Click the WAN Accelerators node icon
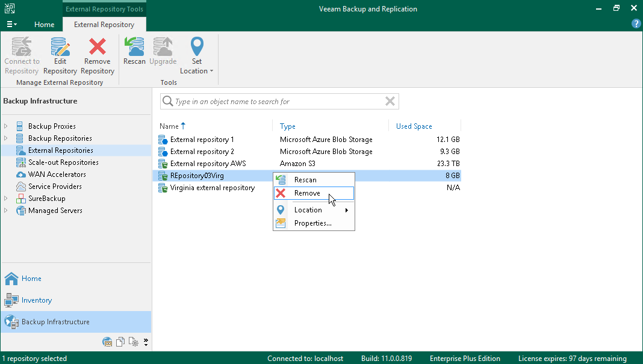The image size is (643, 364). tap(20, 174)
